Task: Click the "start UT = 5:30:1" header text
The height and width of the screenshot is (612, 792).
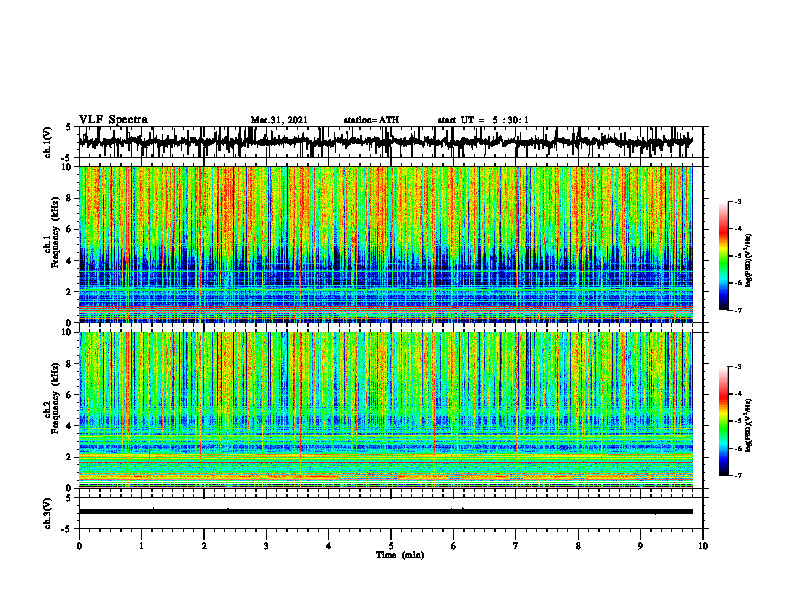Action: click(483, 120)
